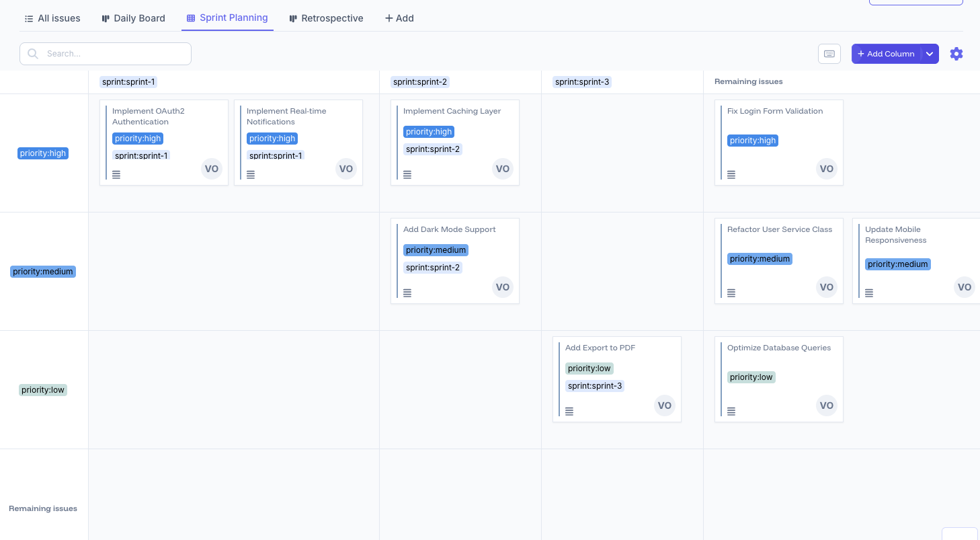The image size is (980, 540).
Task: Click the VO avatar on Fix Login Form Validation
Action: tap(826, 169)
